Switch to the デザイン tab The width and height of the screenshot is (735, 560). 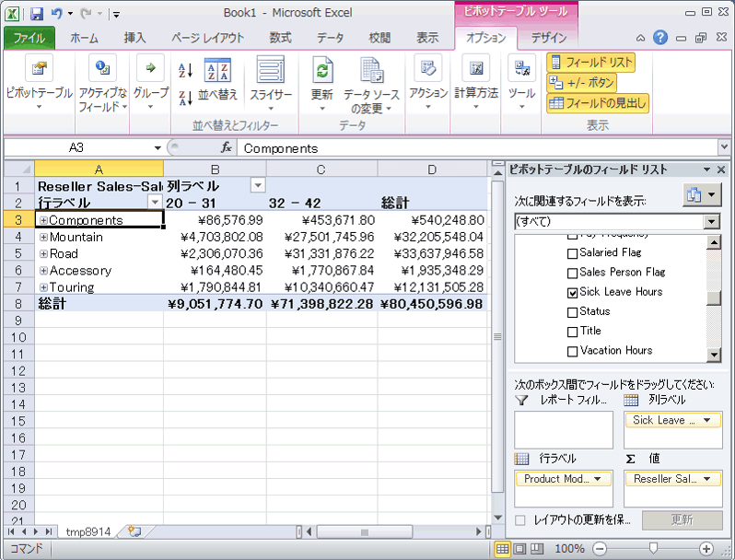click(x=548, y=38)
